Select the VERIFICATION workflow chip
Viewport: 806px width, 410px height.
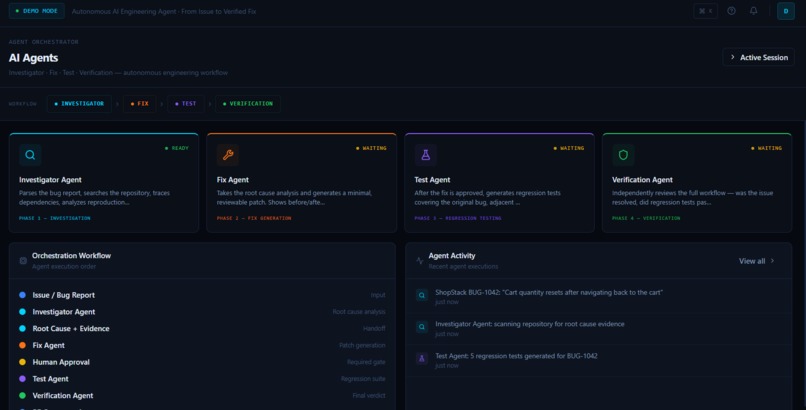(x=248, y=104)
